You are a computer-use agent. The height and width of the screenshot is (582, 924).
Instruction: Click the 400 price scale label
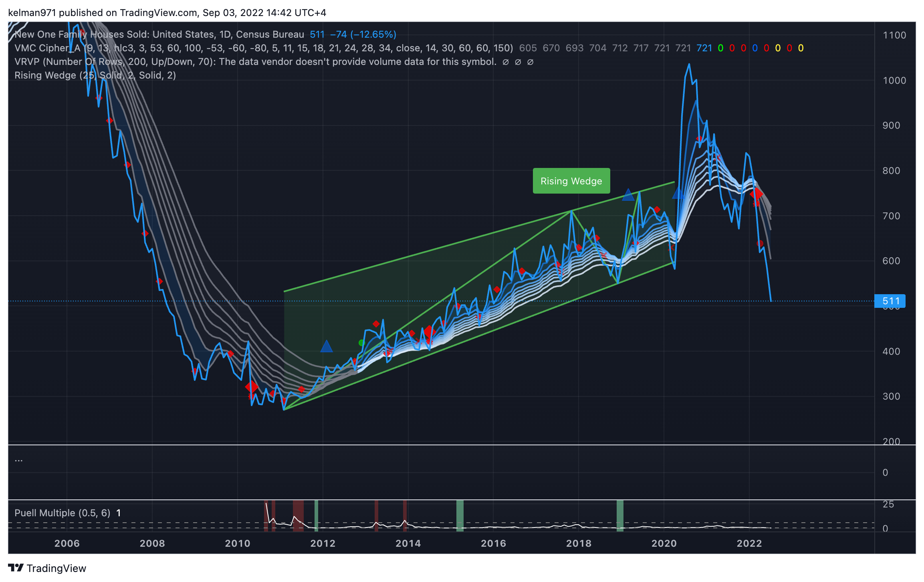pos(891,352)
